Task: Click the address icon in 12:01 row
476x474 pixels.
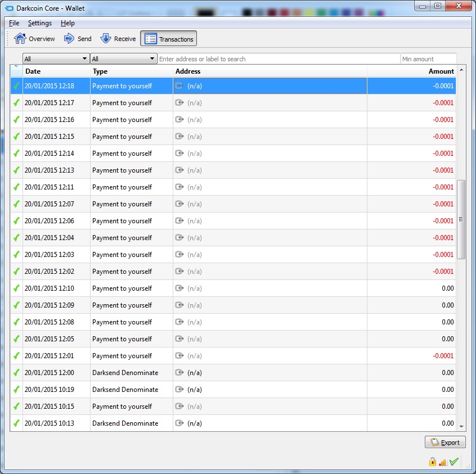Action: coord(179,355)
